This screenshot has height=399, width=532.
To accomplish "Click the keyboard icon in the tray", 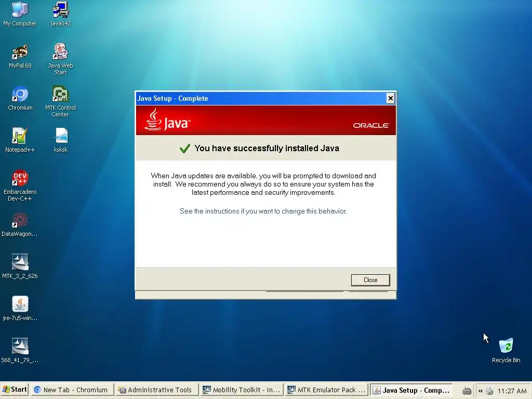I will 467,391.
